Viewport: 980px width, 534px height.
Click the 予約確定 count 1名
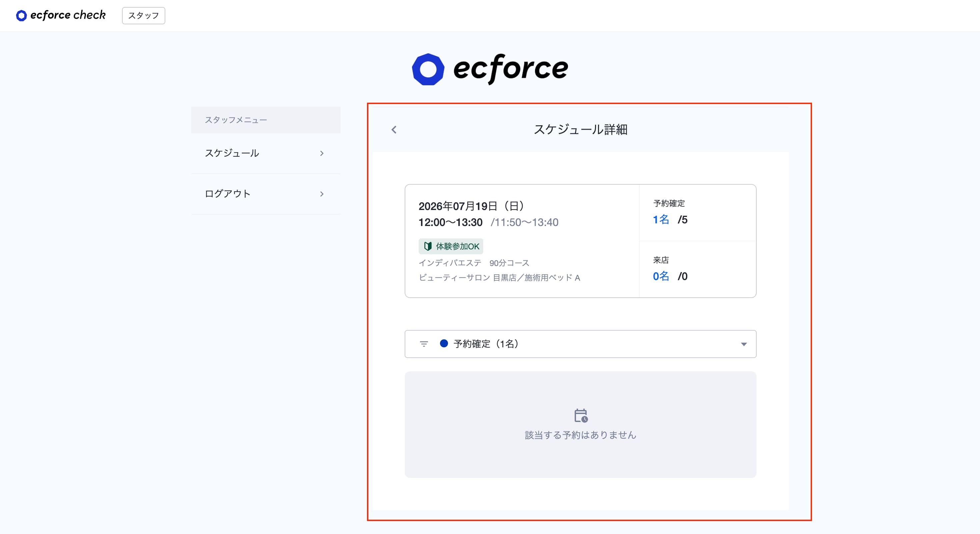coord(661,219)
